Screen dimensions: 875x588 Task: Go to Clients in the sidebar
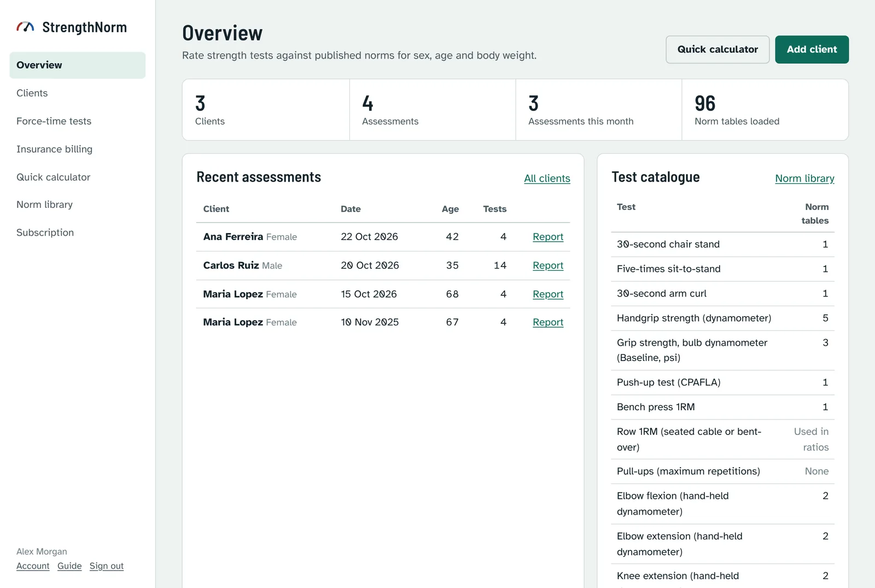tap(77, 93)
